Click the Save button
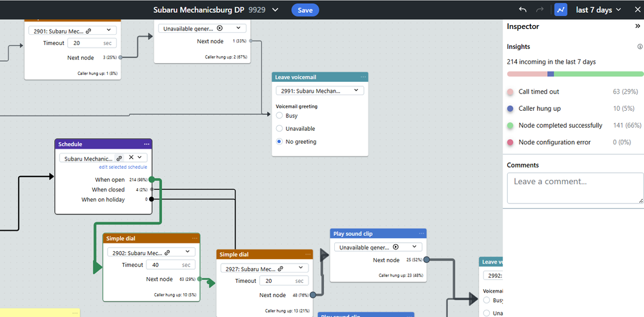 [x=305, y=10]
